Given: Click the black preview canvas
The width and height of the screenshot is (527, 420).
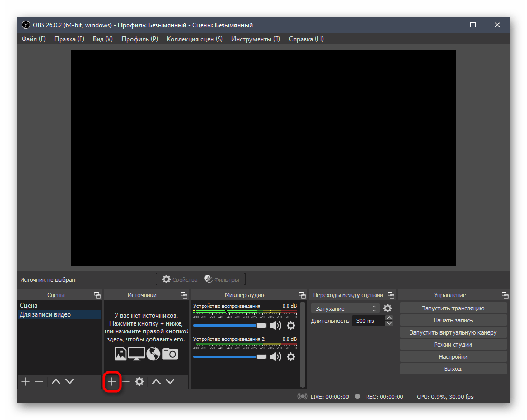Looking at the screenshot, I should click(263, 158).
